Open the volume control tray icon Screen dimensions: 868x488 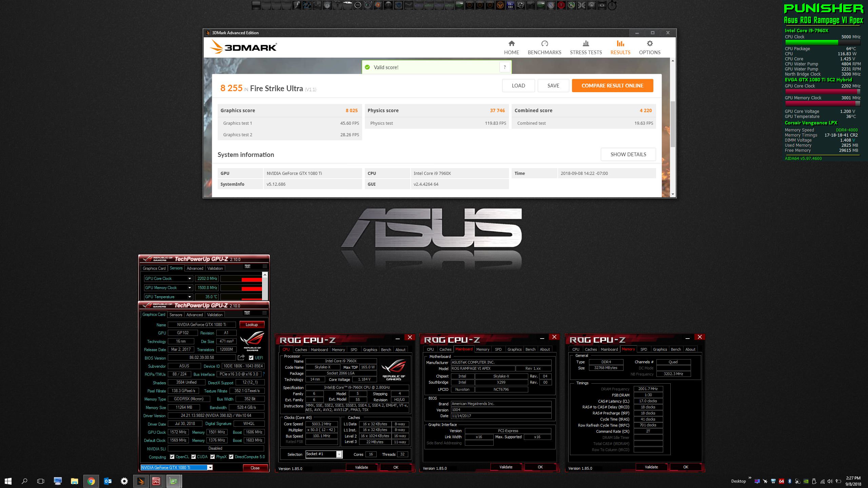[830, 481]
